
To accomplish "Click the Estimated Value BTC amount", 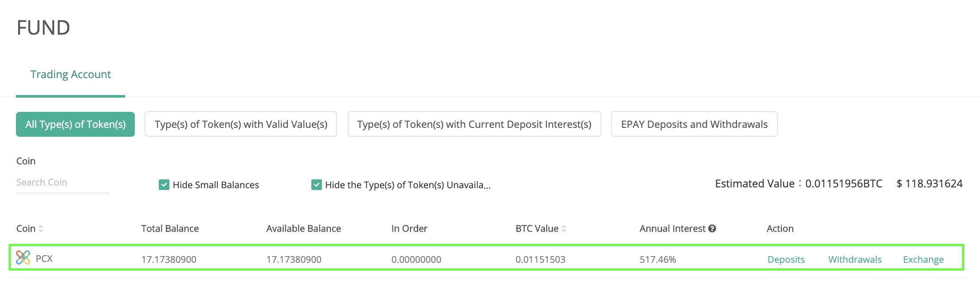I will (x=843, y=184).
